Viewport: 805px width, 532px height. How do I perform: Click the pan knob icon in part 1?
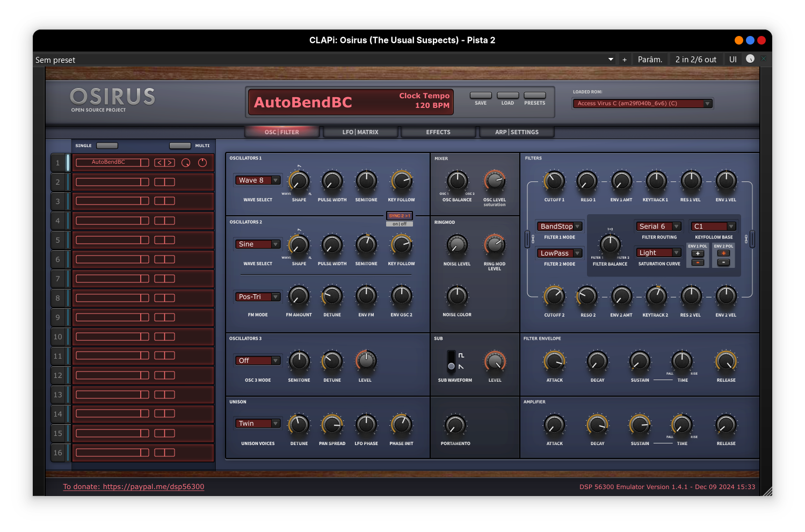coord(202,163)
